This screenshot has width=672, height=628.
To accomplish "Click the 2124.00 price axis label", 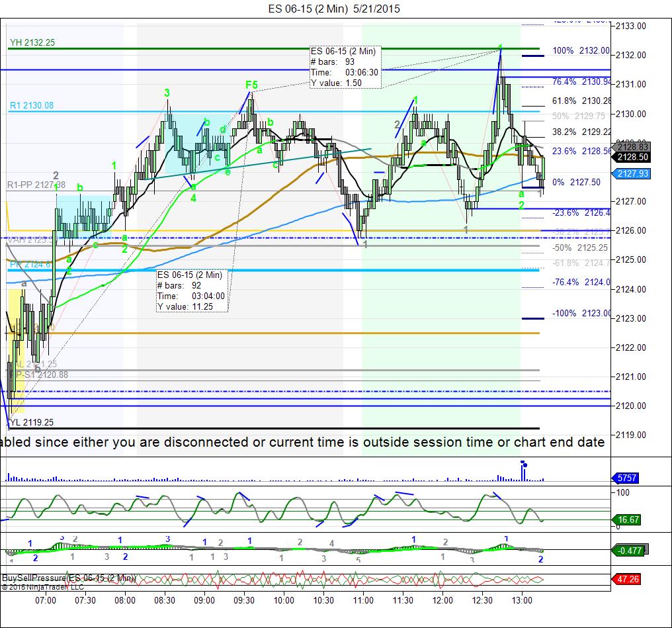I will pos(631,289).
